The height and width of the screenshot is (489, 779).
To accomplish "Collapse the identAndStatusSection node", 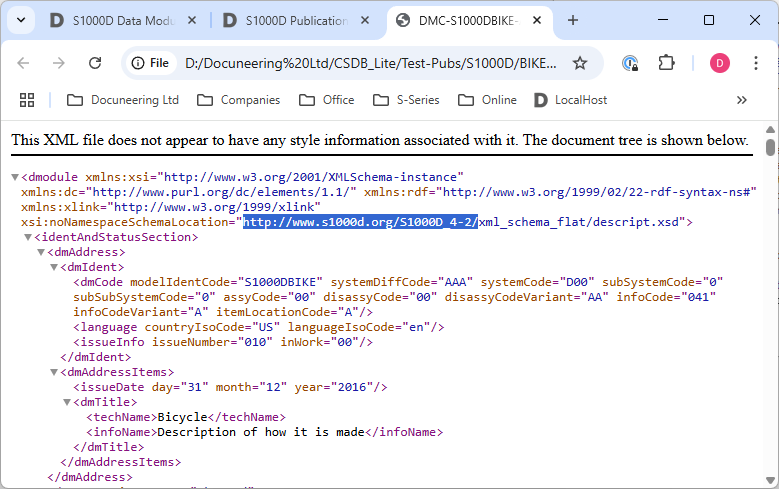I will (x=28, y=237).
